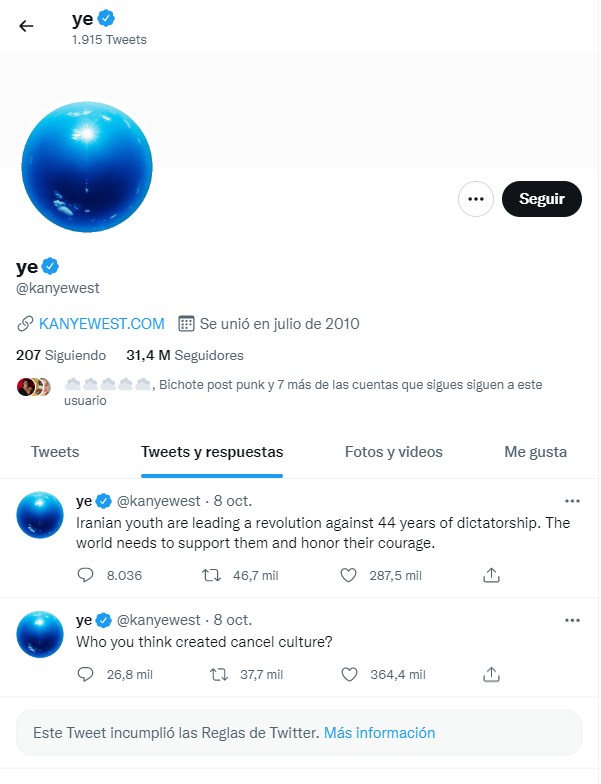Share the Iranian youth tweet

(492, 576)
